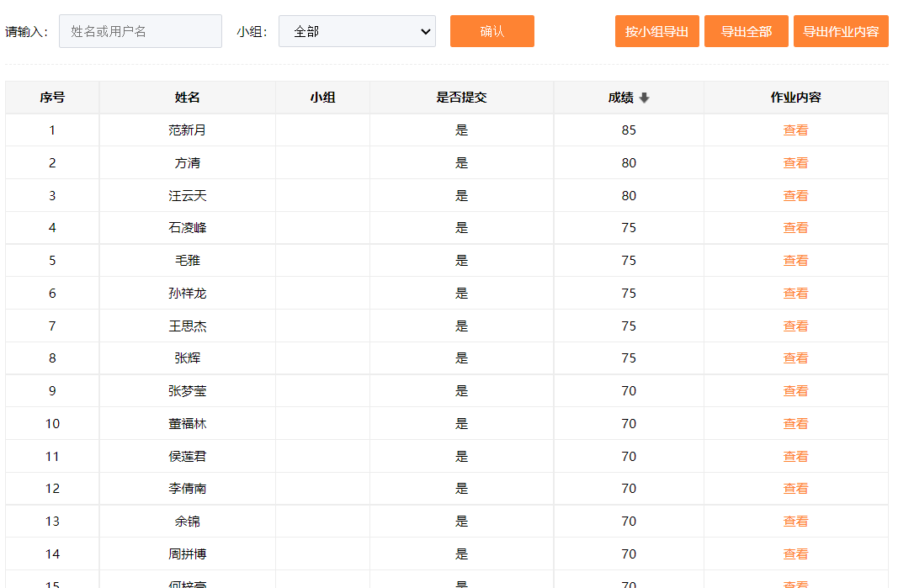Click the 导出作业内容 button
This screenshot has height=588, width=898.
coord(840,31)
